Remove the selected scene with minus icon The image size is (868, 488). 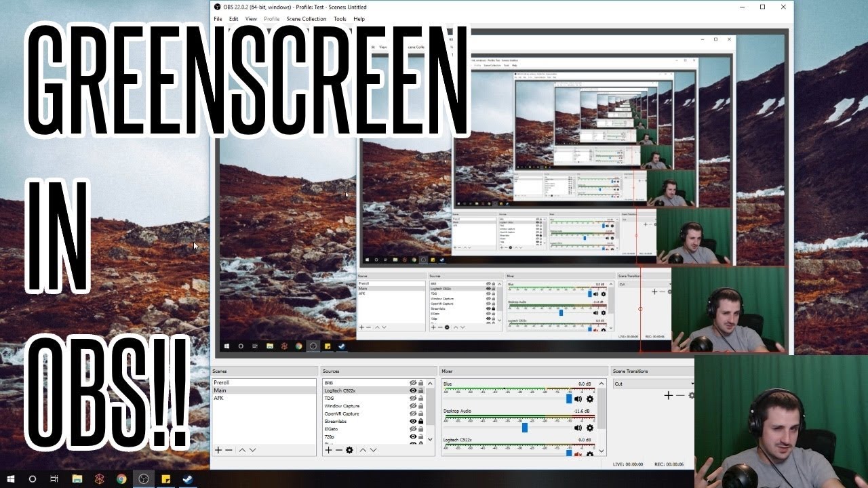coord(229,450)
